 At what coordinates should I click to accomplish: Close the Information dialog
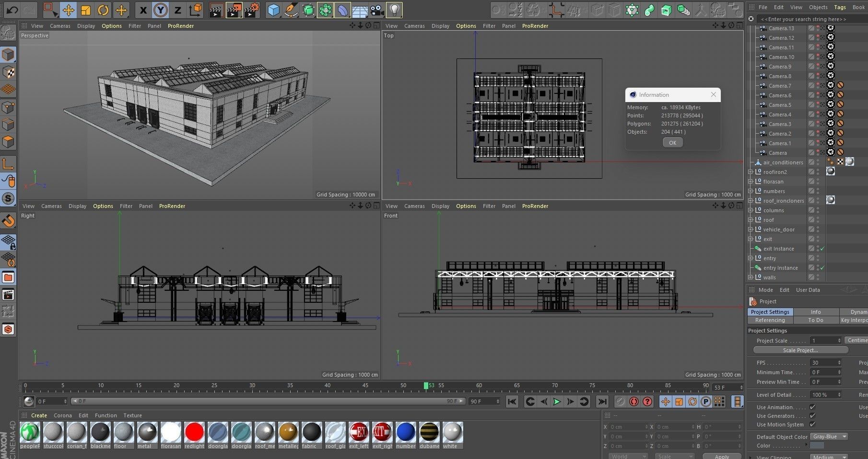713,94
